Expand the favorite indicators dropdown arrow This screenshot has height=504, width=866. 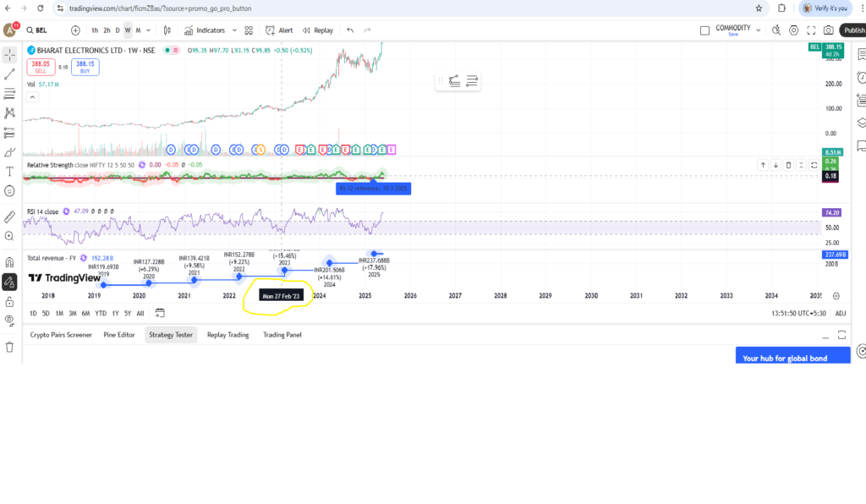pos(234,30)
